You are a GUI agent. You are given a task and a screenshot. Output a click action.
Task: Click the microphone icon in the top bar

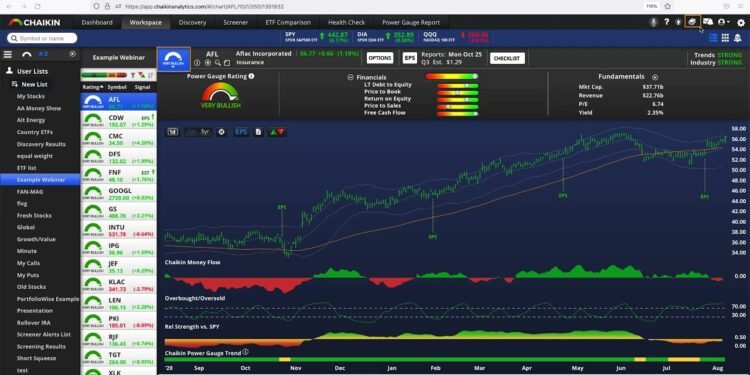coord(653,22)
